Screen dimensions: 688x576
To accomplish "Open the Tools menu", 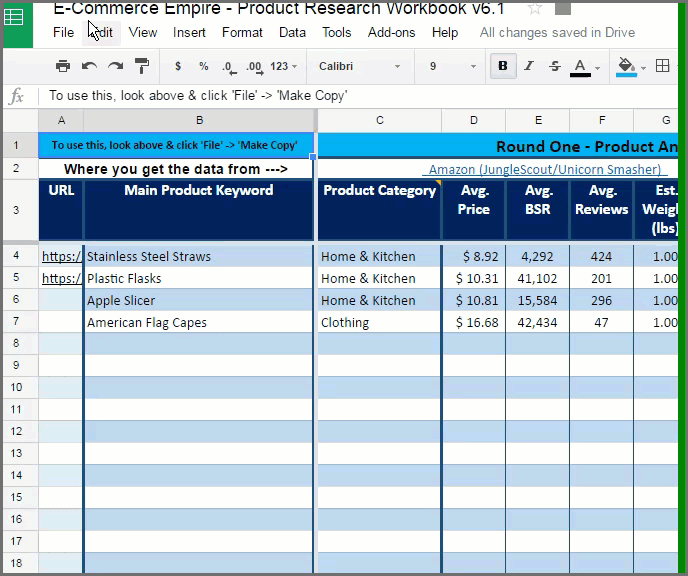I will pyautogui.click(x=337, y=32).
